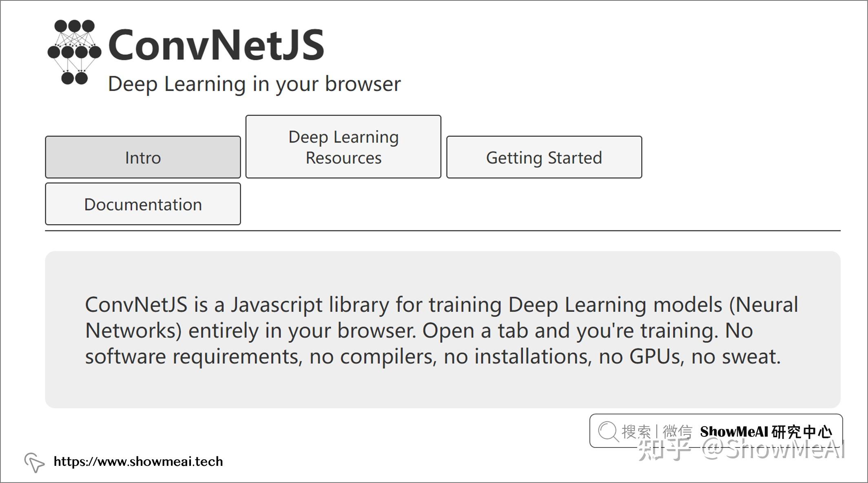The height and width of the screenshot is (483, 868).
Task: Click the 知乎 watermark text
Action: click(664, 450)
